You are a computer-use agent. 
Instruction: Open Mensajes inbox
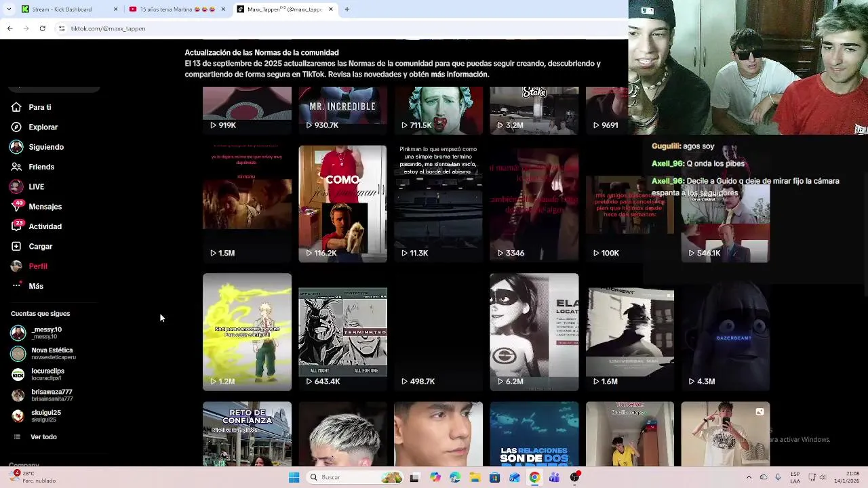pos(36,207)
